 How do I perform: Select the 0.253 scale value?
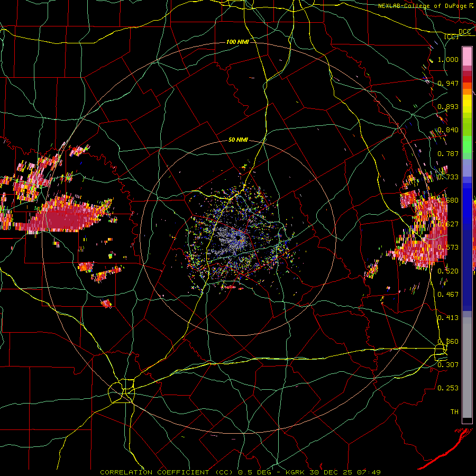[448, 388]
